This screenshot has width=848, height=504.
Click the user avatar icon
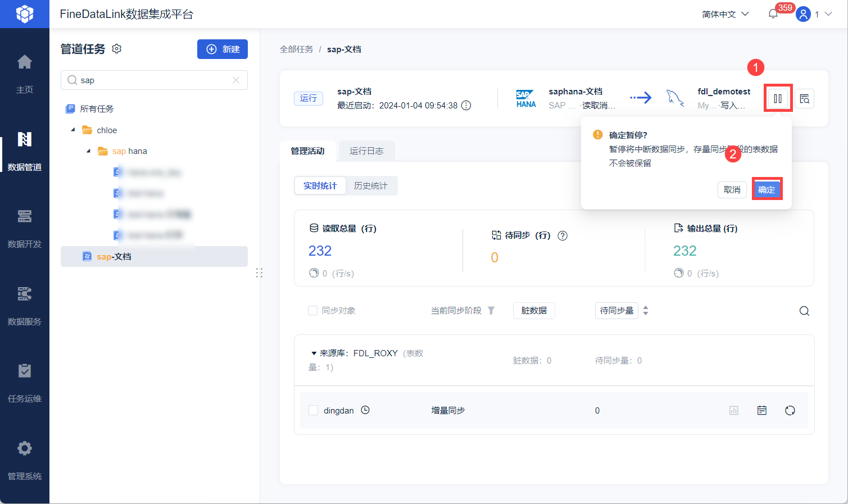(x=804, y=14)
